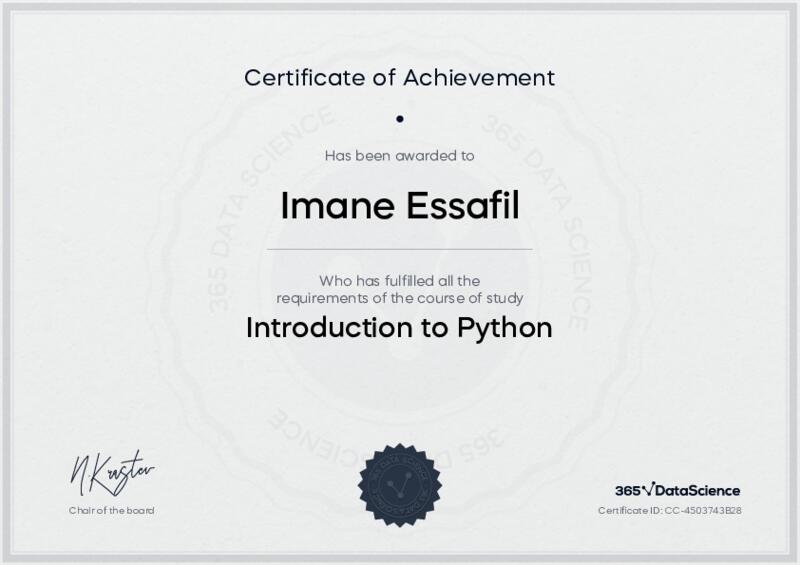This screenshot has width=800, height=565.
Task: Click the requirements of the course of study line
Action: pos(400,298)
